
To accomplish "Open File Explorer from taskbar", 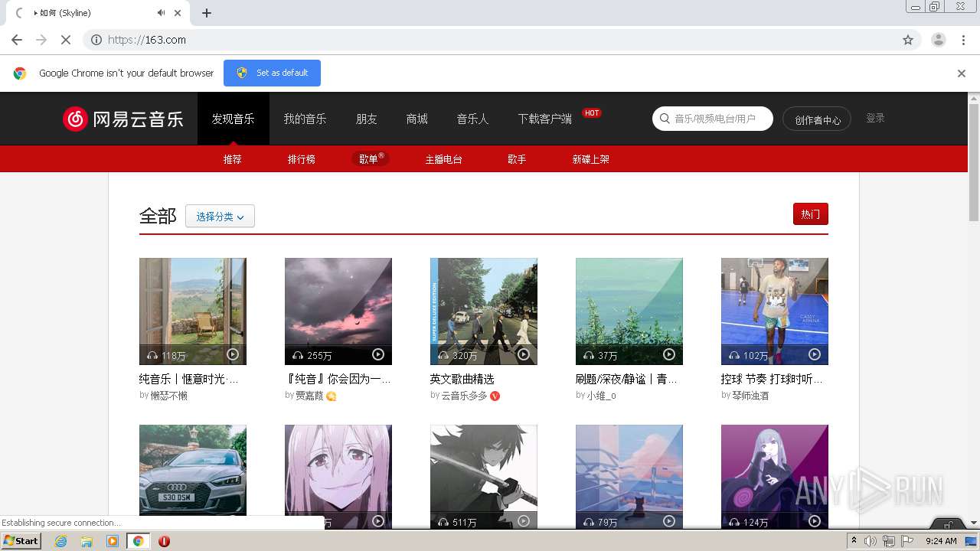I will 87,541.
